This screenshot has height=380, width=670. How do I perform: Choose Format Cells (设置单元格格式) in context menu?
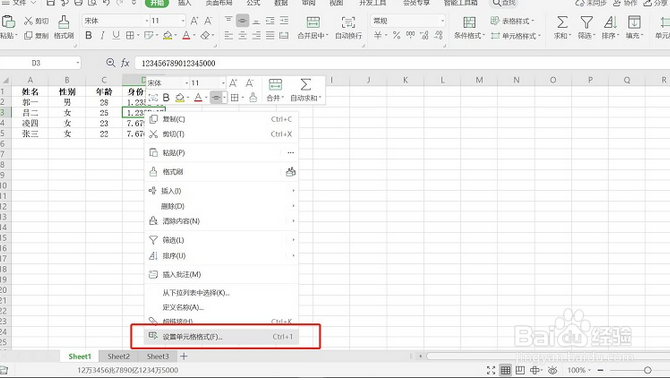pos(221,337)
